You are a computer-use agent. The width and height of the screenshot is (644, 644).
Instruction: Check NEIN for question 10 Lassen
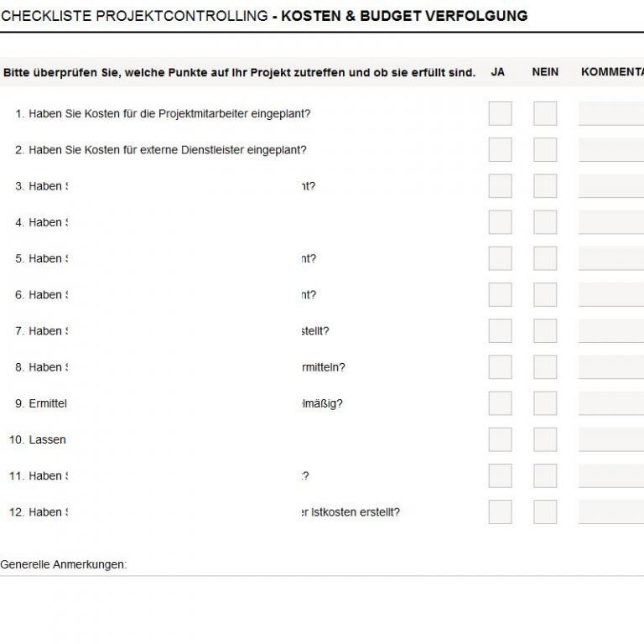pos(545,439)
